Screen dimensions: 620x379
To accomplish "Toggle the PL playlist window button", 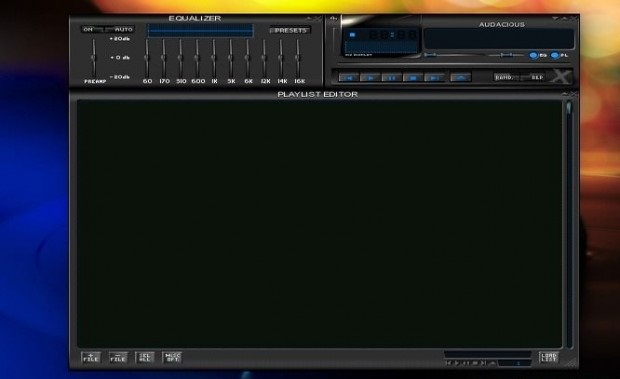I will pyautogui.click(x=560, y=55).
